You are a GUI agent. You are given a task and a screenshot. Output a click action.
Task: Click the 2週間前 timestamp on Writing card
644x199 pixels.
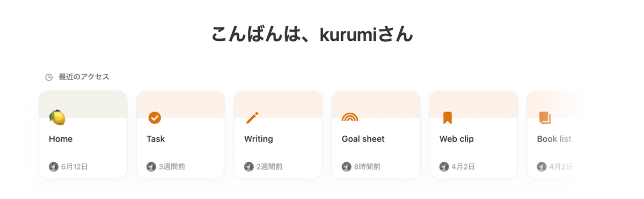[269, 167]
